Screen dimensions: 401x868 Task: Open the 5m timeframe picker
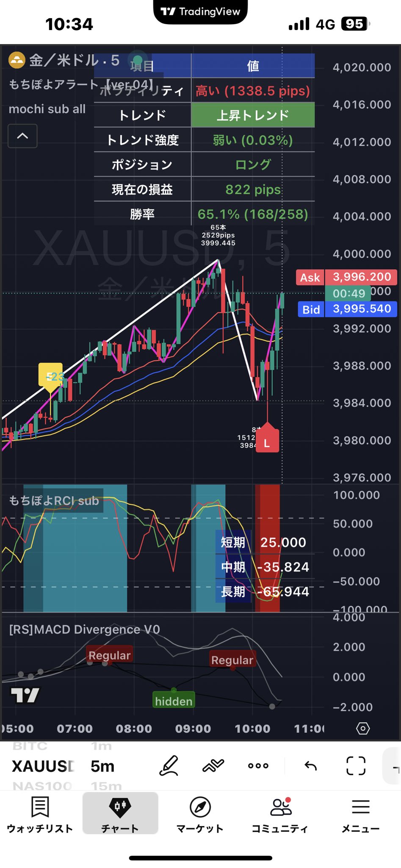(102, 766)
